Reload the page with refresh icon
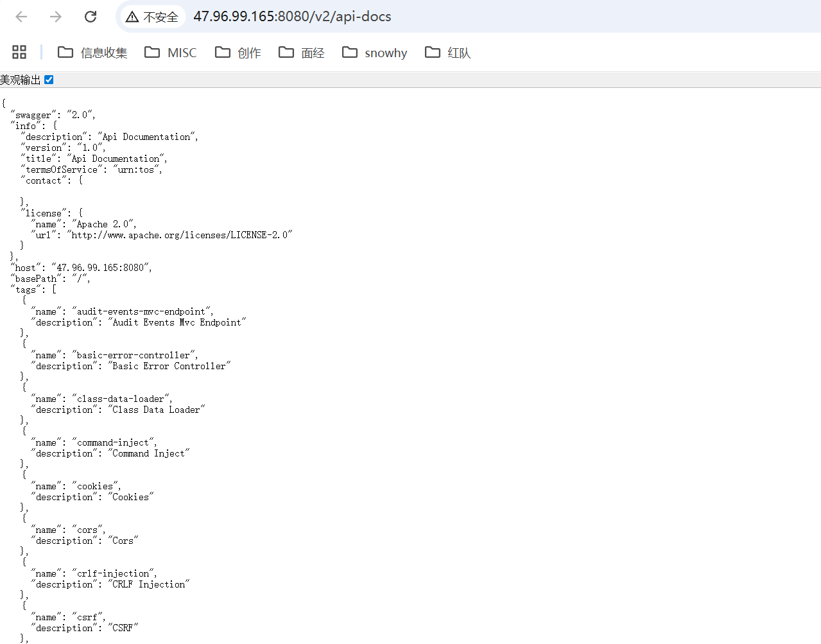Viewport: 821px width, 644px height. pos(91,17)
